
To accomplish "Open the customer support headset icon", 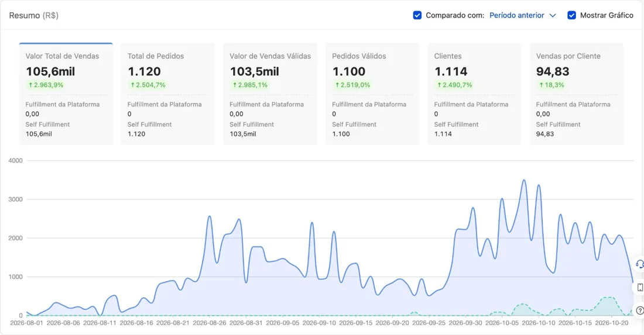I will click(x=639, y=264).
